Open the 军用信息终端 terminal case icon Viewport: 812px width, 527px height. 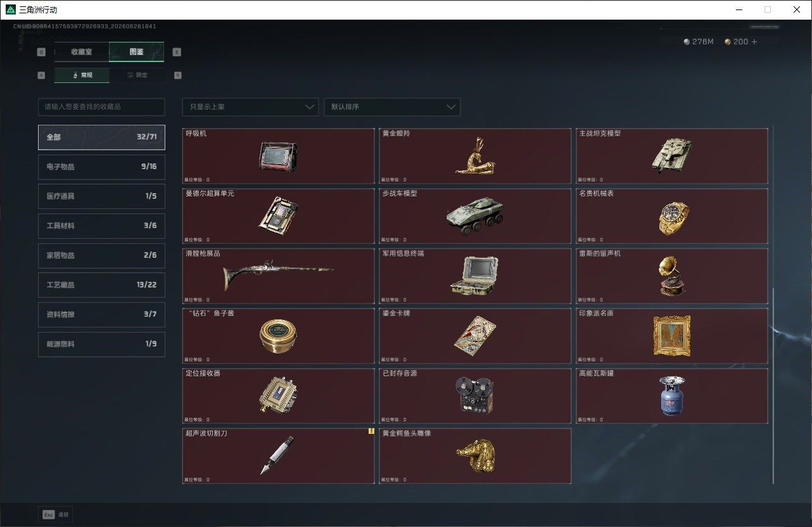pyautogui.click(x=474, y=276)
